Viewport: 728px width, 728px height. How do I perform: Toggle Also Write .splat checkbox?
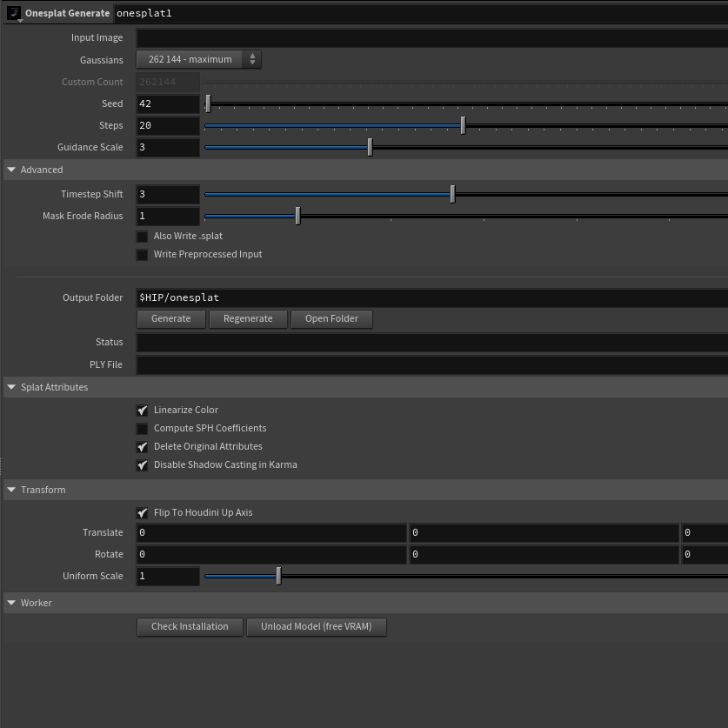point(142,237)
